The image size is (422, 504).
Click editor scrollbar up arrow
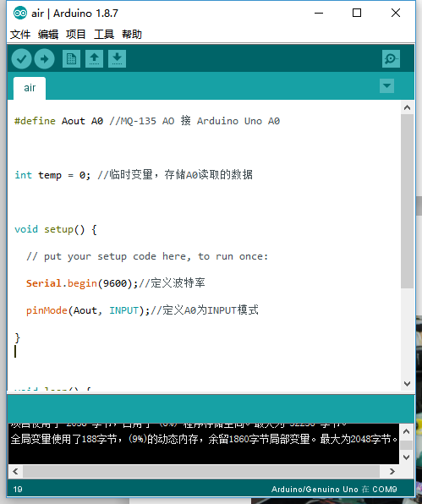click(408, 107)
